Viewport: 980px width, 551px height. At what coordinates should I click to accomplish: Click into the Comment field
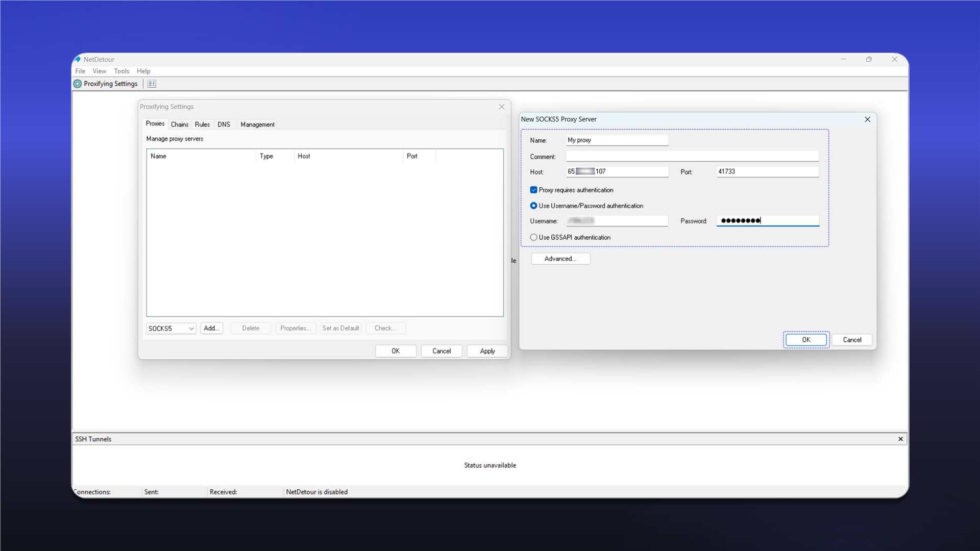692,156
